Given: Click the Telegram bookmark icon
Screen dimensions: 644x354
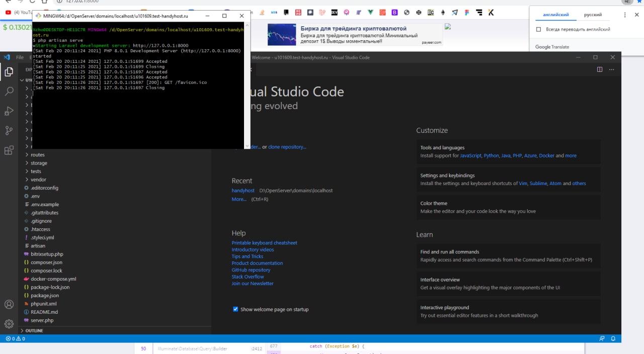Looking at the screenshot, I should [x=455, y=12].
